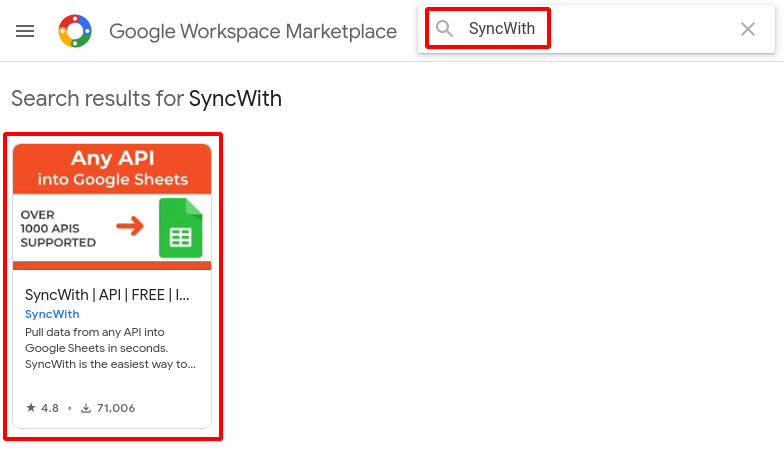
Task: Click the 71,006 downloads icon
Action: (86, 408)
